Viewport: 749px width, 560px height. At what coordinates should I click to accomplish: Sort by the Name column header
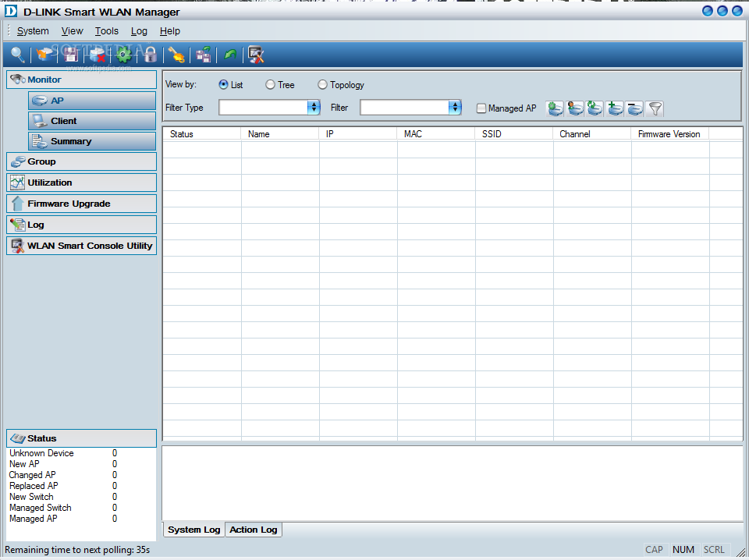(x=280, y=133)
